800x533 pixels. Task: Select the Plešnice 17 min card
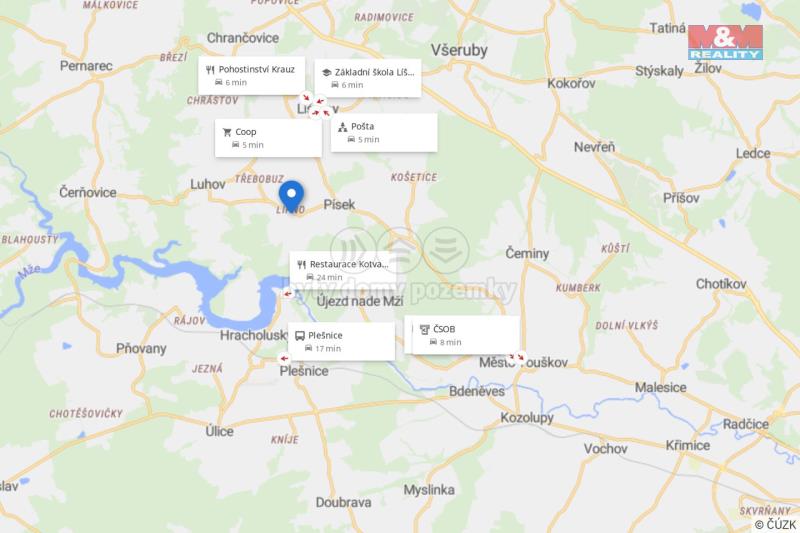tap(342, 341)
